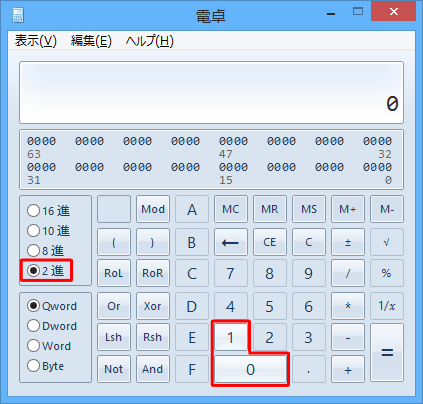Toggle the bit group above label 63
Viewport: 423px width, 404px height.
pyautogui.click(x=41, y=141)
